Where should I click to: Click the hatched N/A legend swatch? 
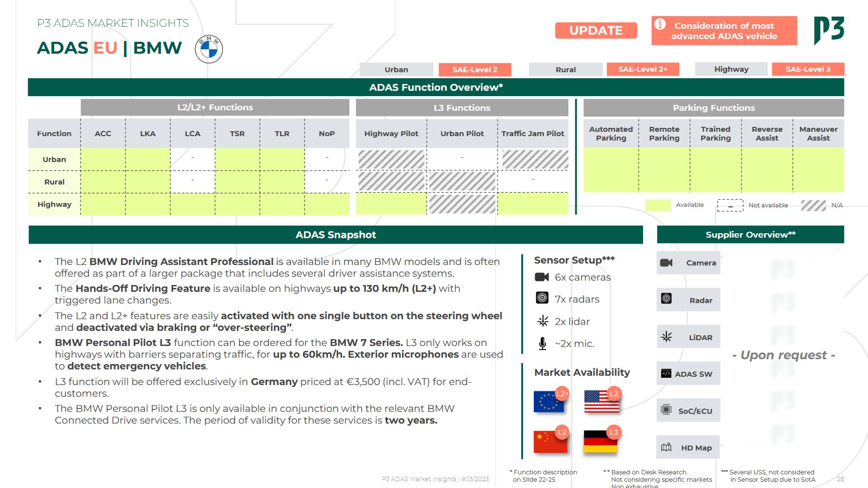813,205
